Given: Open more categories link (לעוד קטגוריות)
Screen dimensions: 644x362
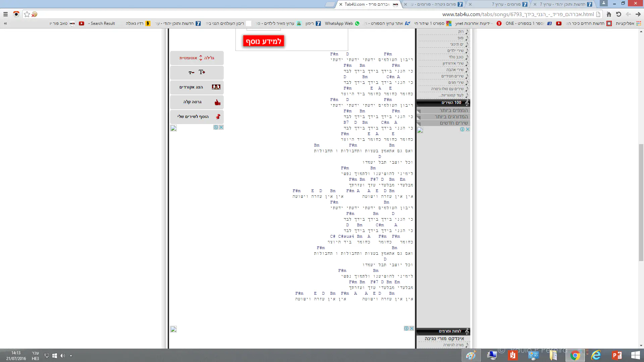Looking at the screenshot, I should pos(452,95).
